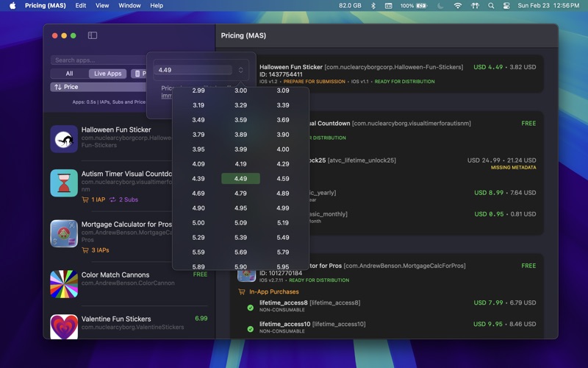Open the View menu
Viewport: 588px width, 368px height.
tap(102, 6)
